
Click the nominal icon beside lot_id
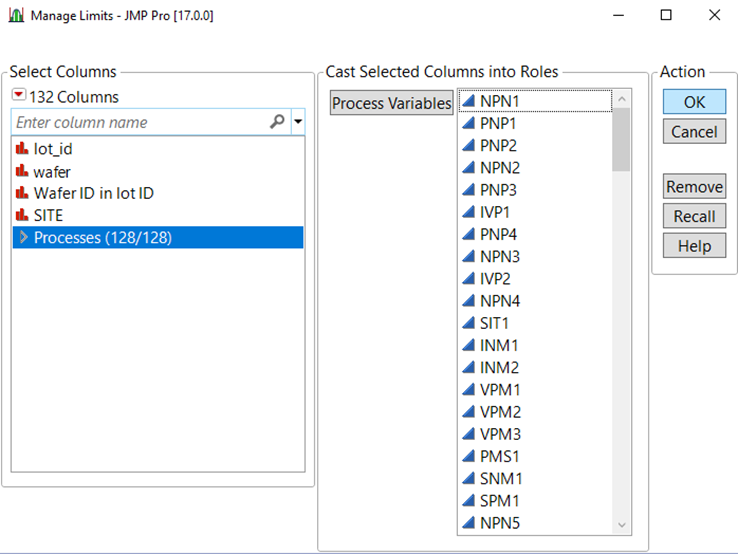point(21,148)
